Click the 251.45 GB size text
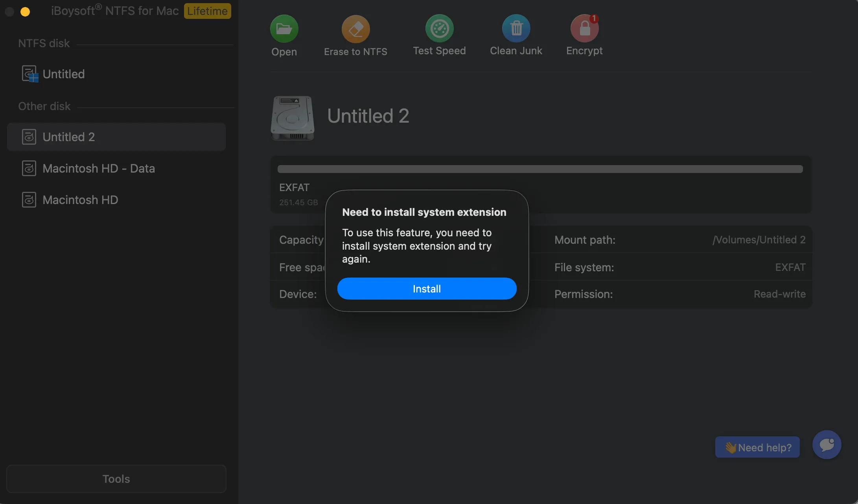 [298, 202]
